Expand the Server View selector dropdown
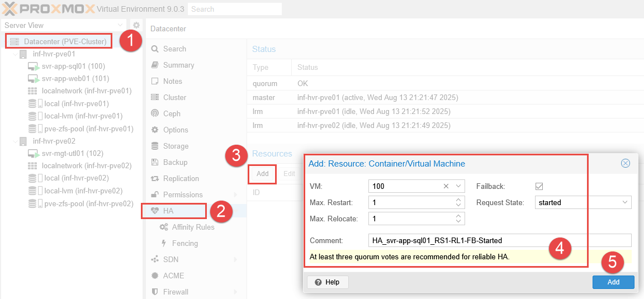 [121, 25]
